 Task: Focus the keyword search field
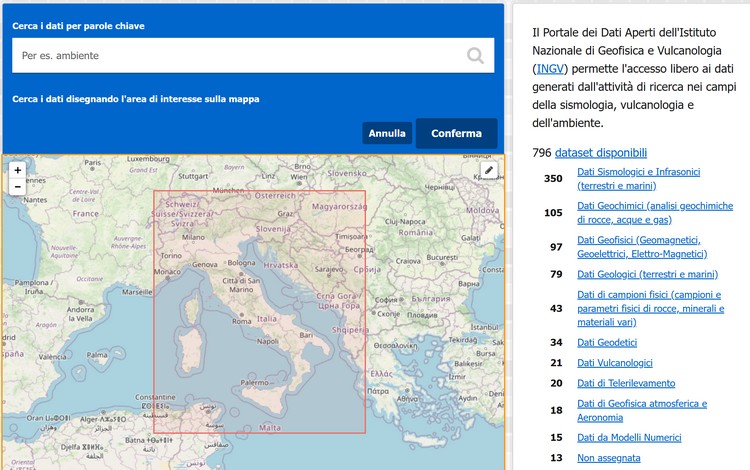tap(253, 55)
